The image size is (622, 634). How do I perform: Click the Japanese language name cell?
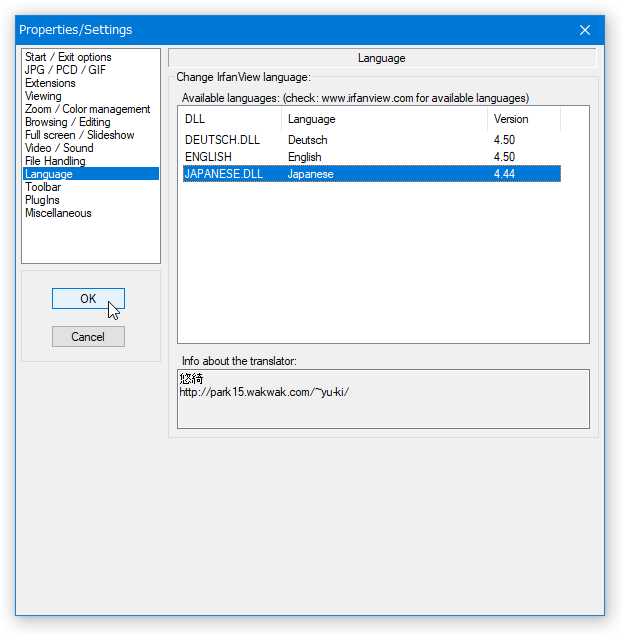tap(311, 174)
